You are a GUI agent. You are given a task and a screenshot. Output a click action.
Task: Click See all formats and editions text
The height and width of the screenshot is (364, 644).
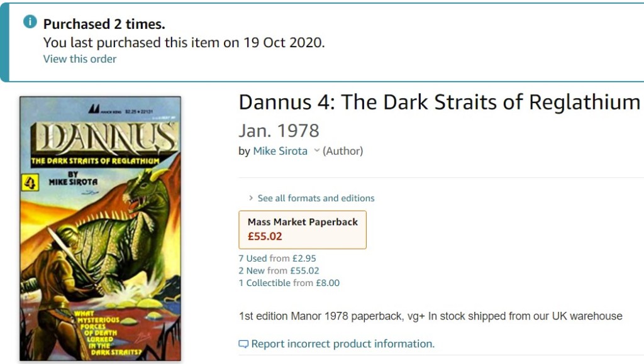[316, 198]
